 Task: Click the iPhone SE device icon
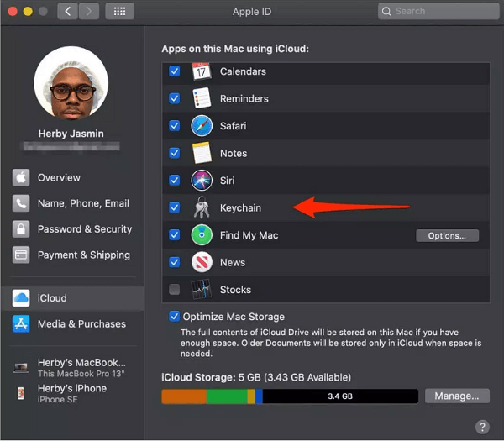point(21,393)
